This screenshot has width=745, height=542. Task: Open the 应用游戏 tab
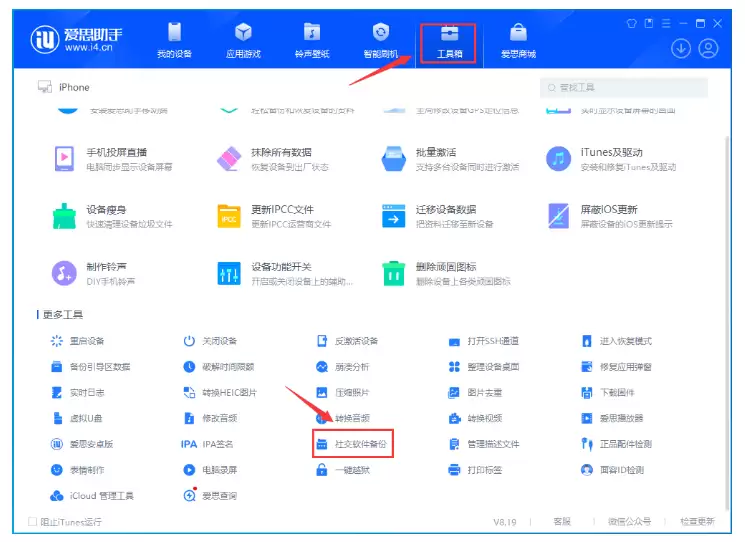point(243,41)
